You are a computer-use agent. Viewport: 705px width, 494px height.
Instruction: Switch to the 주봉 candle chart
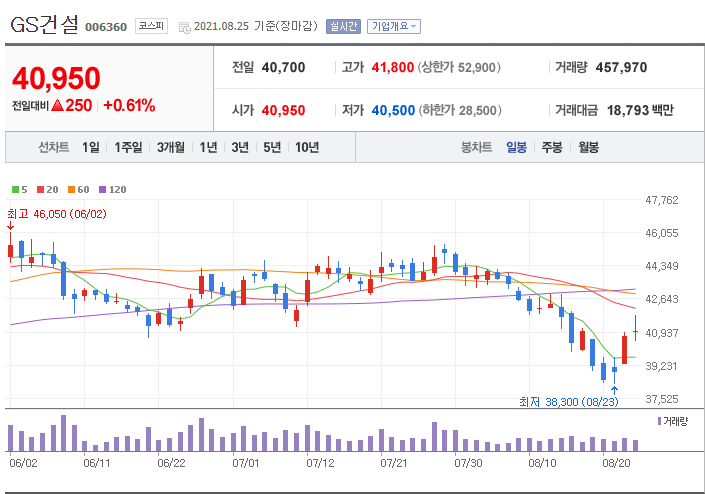coord(552,147)
